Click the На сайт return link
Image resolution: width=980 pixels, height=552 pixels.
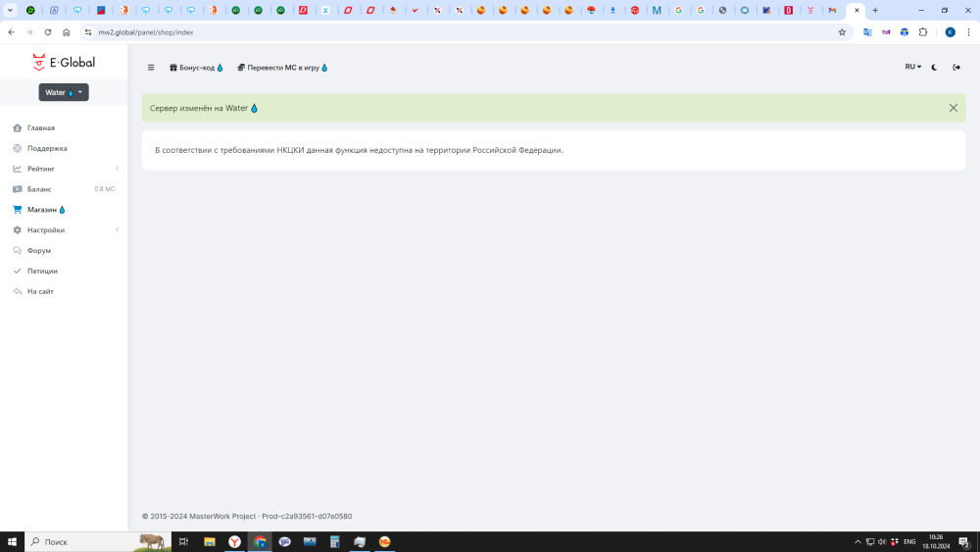[40, 291]
